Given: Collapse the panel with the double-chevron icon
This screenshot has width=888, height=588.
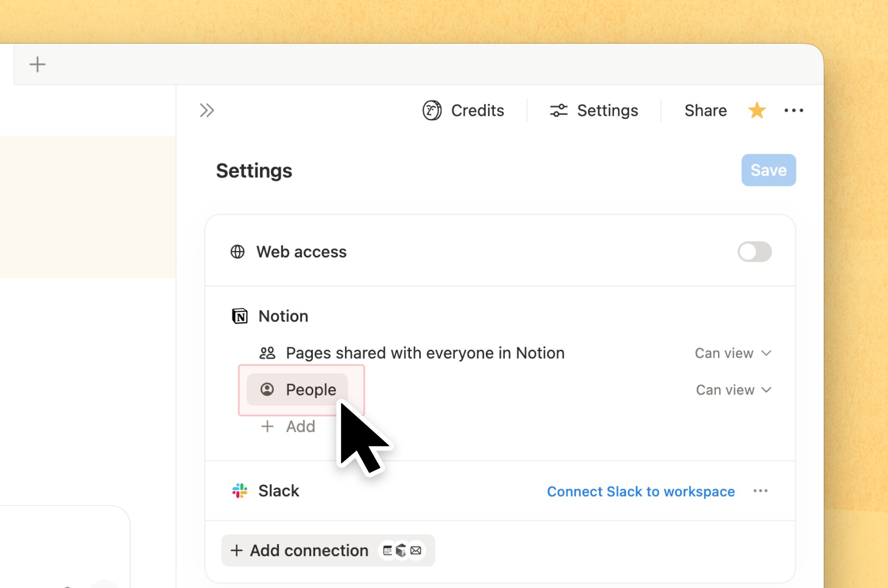Looking at the screenshot, I should click(x=207, y=111).
